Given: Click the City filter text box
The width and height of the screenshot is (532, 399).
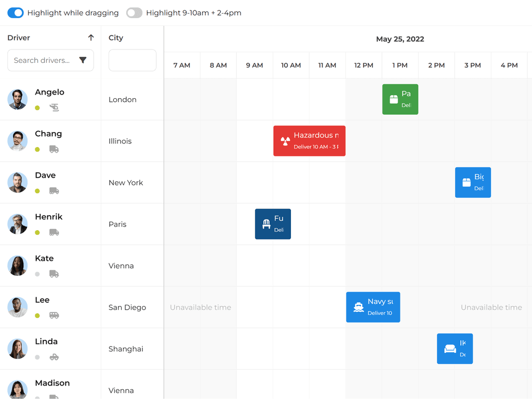Looking at the screenshot, I should pyautogui.click(x=132, y=60).
